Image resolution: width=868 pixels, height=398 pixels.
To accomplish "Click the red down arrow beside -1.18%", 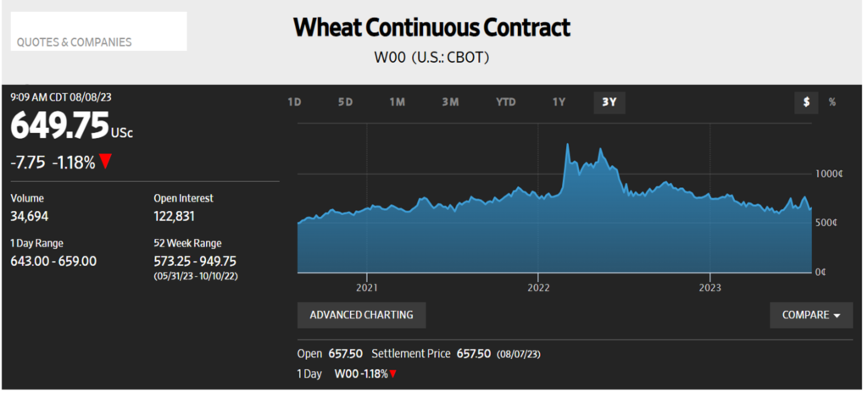I will 106,161.
